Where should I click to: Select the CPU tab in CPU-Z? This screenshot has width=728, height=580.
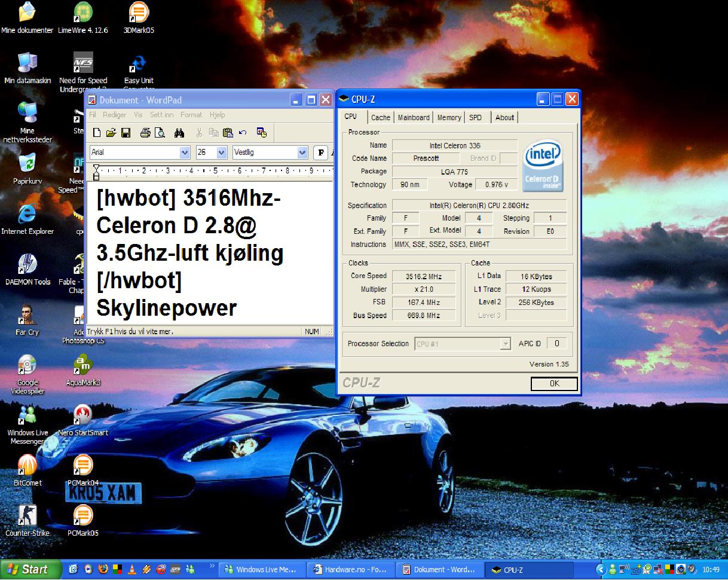coord(351,117)
